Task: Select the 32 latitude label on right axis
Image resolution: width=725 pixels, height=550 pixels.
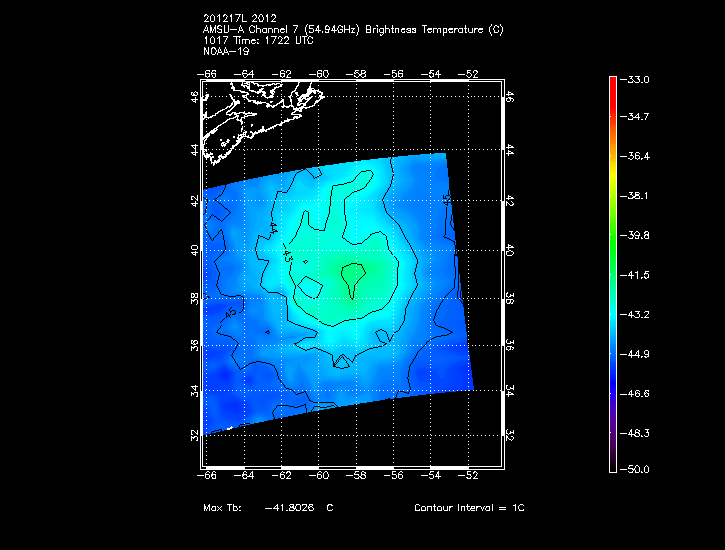Action: click(x=509, y=435)
